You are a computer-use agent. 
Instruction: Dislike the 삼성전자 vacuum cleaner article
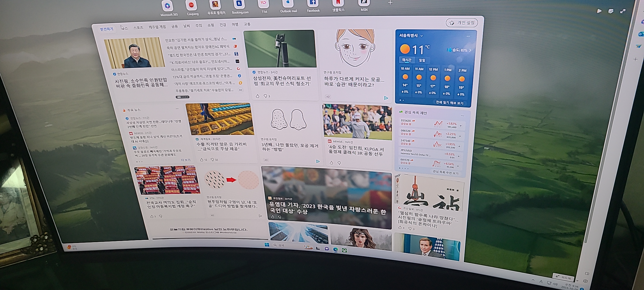[265, 96]
